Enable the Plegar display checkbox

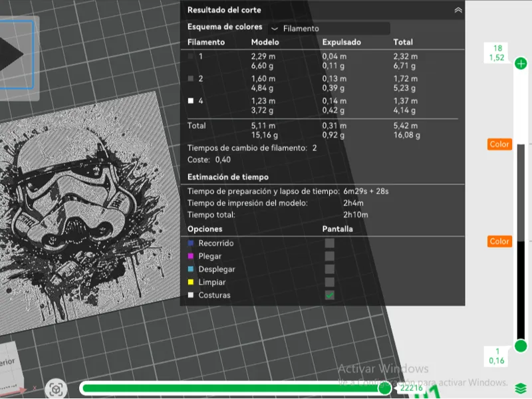click(x=329, y=256)
